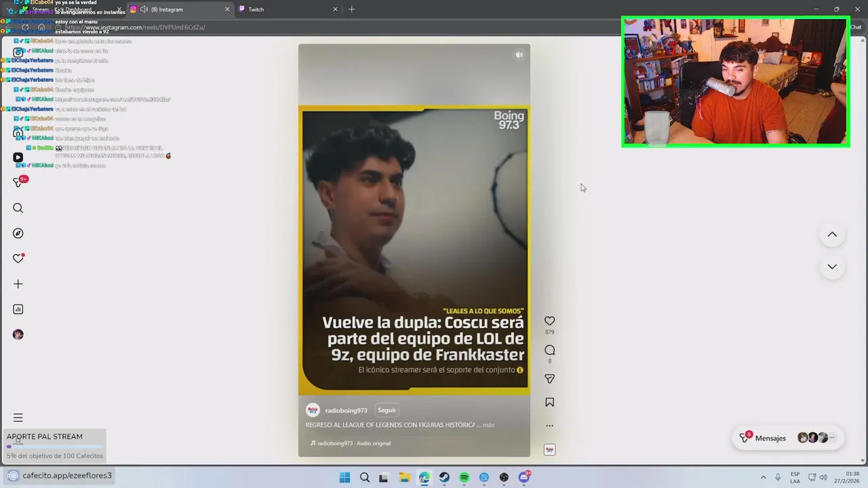Screen dimensions: 868x488
Task: Close the Twitch tab
Action: coord(335,9)
